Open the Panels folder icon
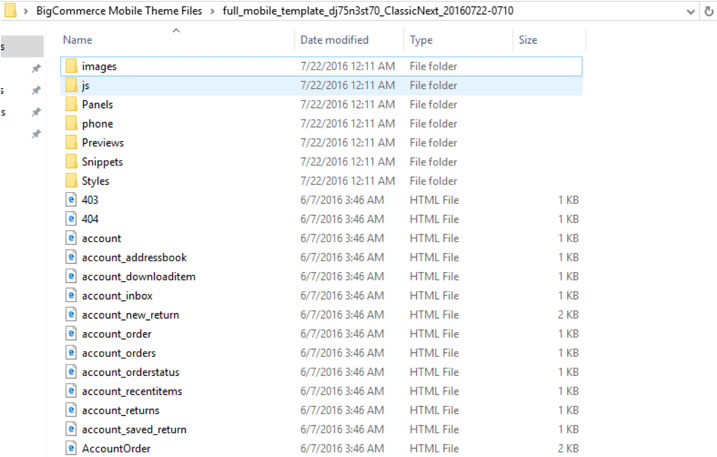Image resolution: width=717 pixels, height=457 pixels. (71, 104)
